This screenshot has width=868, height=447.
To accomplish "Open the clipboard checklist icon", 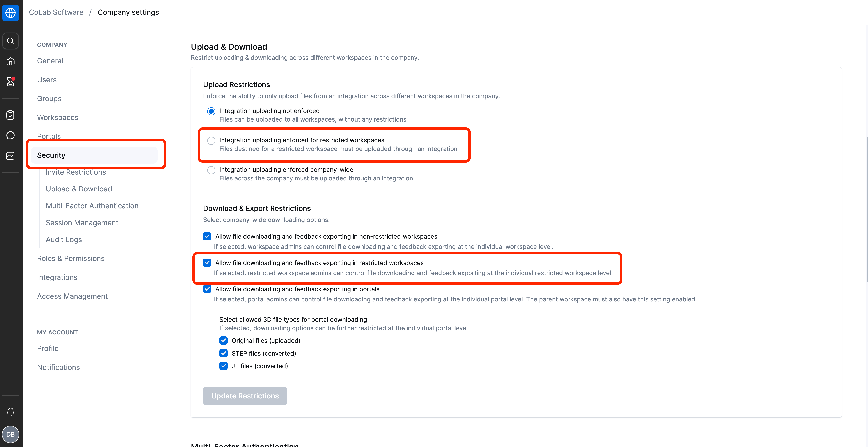I will [x=10, y=115].
